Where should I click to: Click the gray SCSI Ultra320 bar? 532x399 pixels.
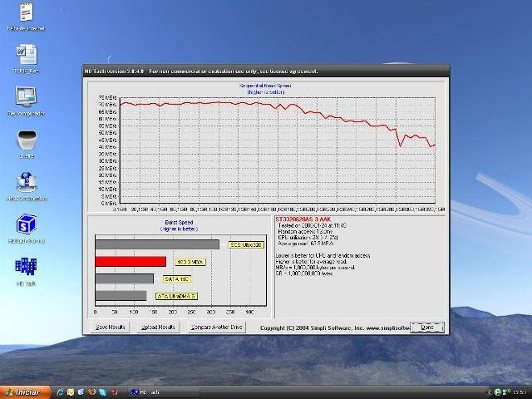(157, 244)
